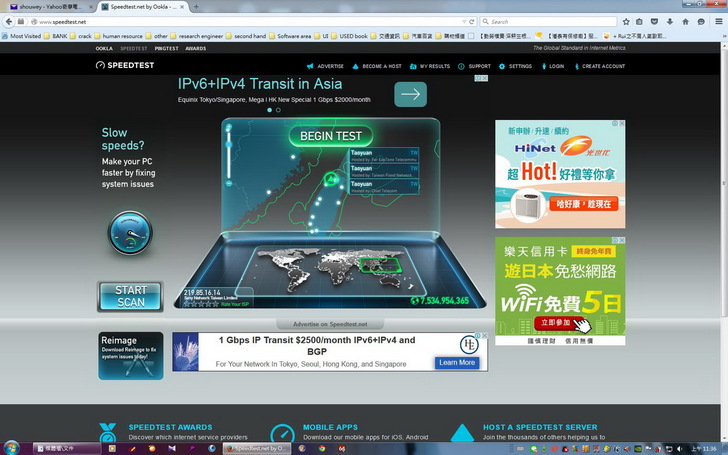Open PINGTEST in top site nav
This screenshot has width=728, height=455.
[166, 48]
